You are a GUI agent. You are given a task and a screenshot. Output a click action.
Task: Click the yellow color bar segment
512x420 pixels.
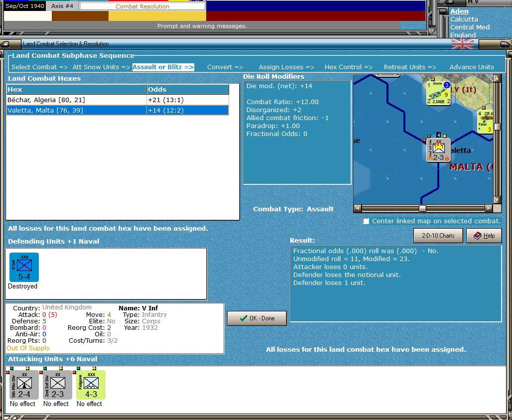coord(157,16)
